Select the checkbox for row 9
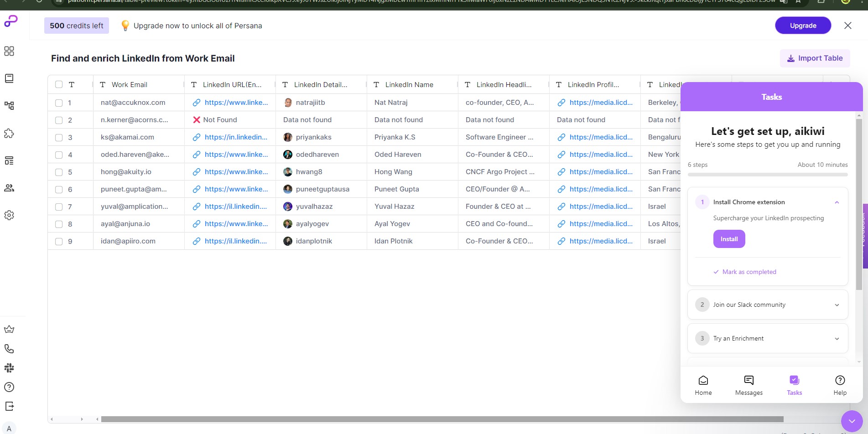Image resolution: width=868 pixels, height=434 pixels. tap(59, 242)
